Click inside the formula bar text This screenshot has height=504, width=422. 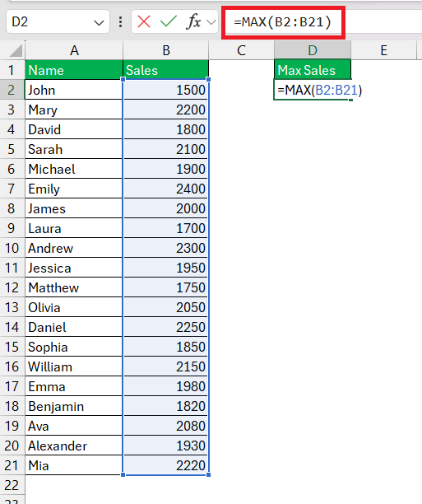[x=282, y=22]
